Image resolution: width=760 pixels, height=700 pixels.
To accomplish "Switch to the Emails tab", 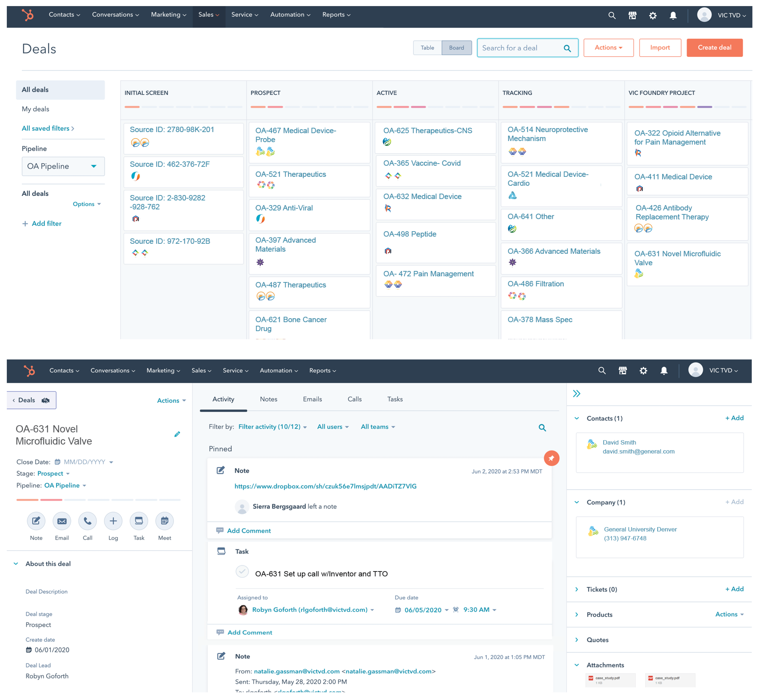I will coord(312,399).
